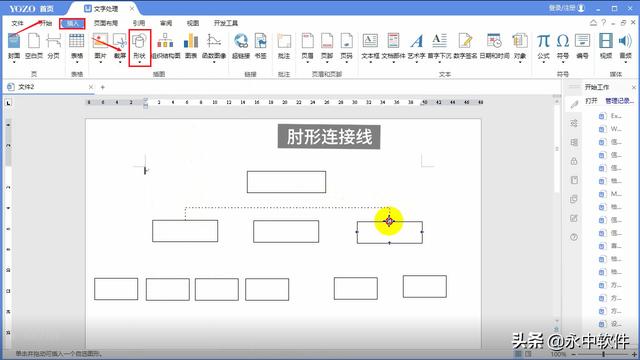The image size is (640, 360).
Task: Expand the dropdown arrow under 截屏
Action: click(x=120, y=62)
